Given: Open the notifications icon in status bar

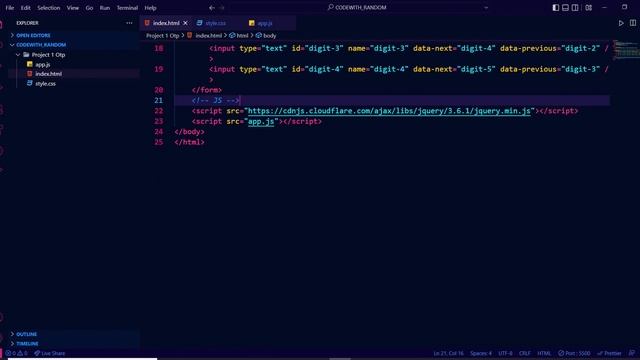Looking at the screenshot, I should point(632,353).
